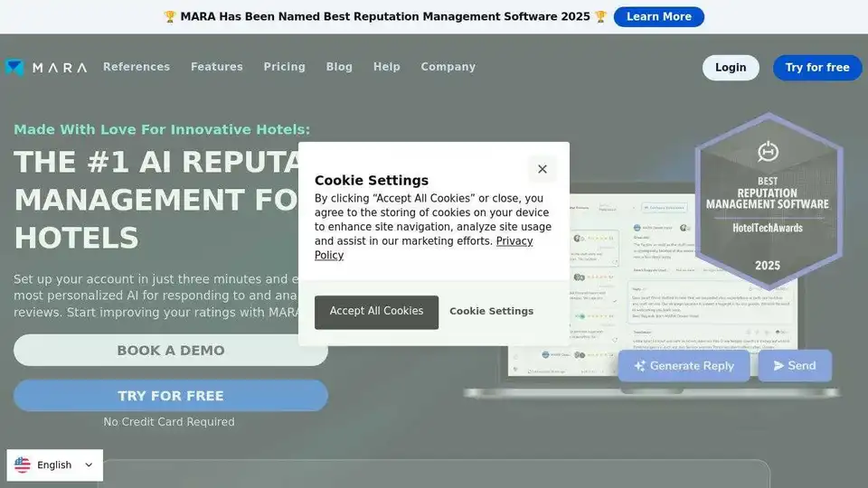Image resolution: width=868 pixels, height=488 pixels.
Task: Expand the English language dropdown chevron
Action: point(89,465)
